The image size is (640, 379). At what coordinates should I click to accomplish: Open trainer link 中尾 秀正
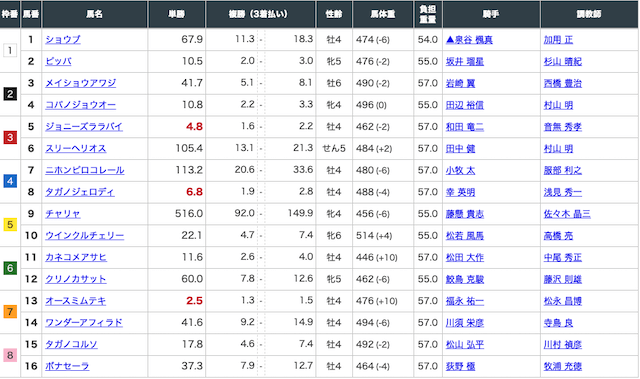562,257
